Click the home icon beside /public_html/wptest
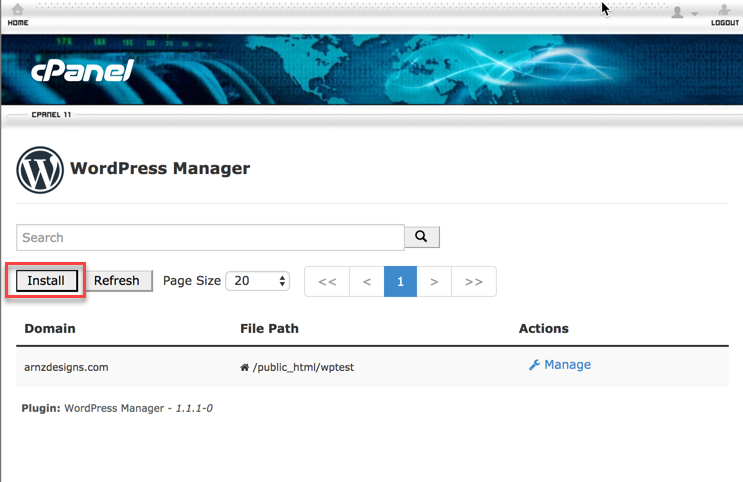 (x=245, y=367)
